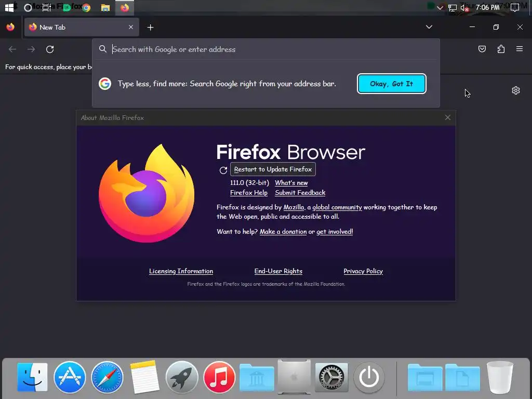
Task: Open the Submit Feedback link
Action: coord(300,193)
